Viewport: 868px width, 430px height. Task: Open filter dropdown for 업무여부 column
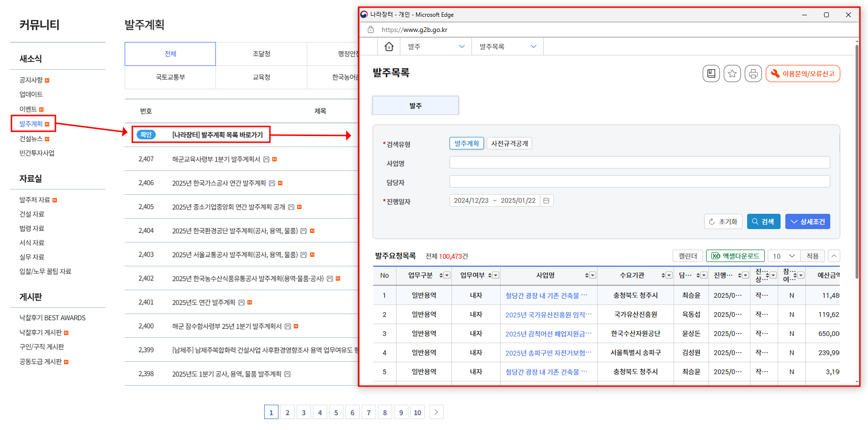pos(496,275)
